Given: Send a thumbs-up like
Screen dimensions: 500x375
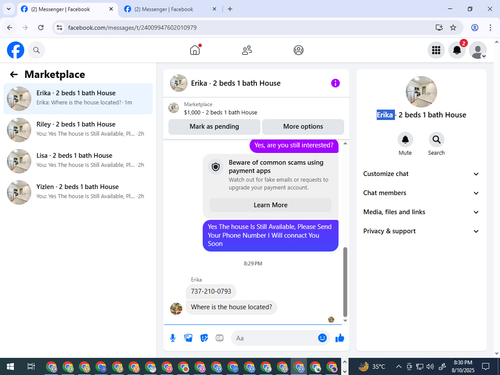Looking at the screenshot, I should (x=340, y=338).
